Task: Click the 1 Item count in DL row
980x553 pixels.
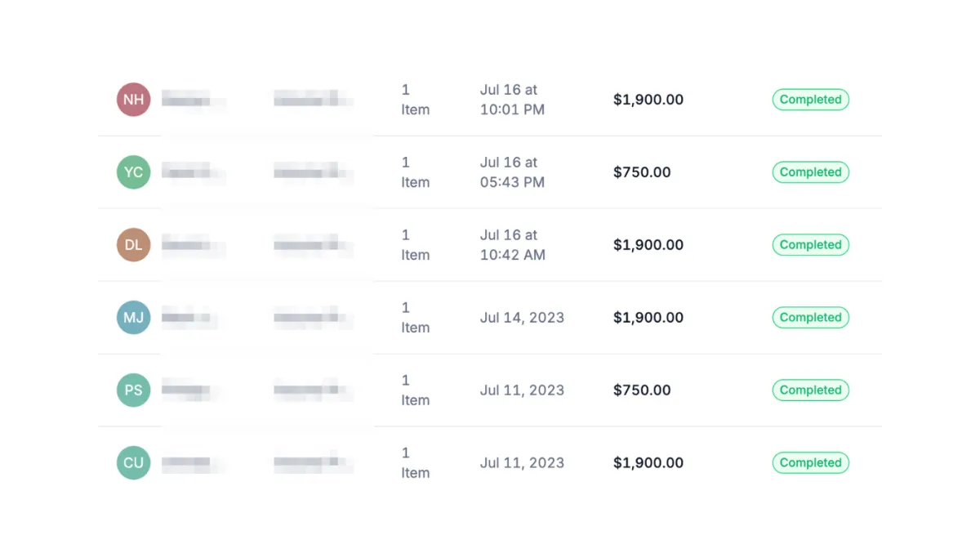Action: 415,245
